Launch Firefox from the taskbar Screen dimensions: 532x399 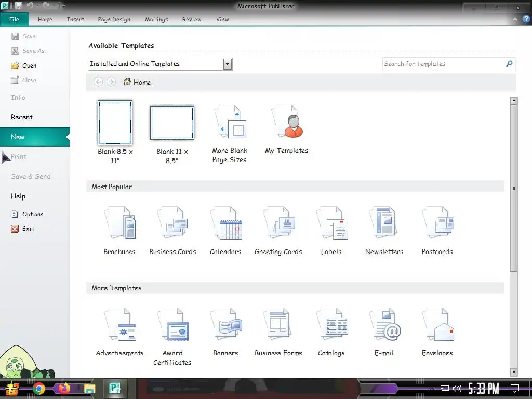click(64, 389)
